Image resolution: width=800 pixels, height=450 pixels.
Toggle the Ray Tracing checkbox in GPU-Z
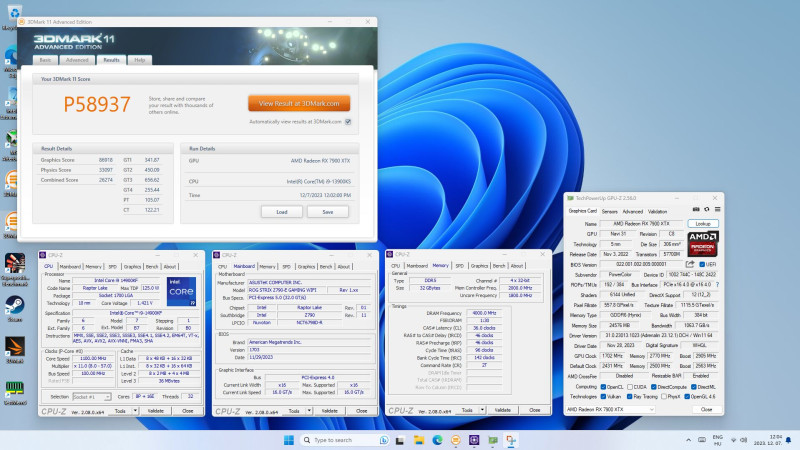[x=630, y=396]
